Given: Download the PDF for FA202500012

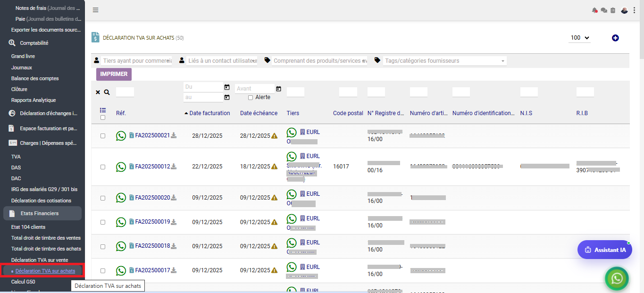Looking at the screenshot, I should click(x=174, y=166).
